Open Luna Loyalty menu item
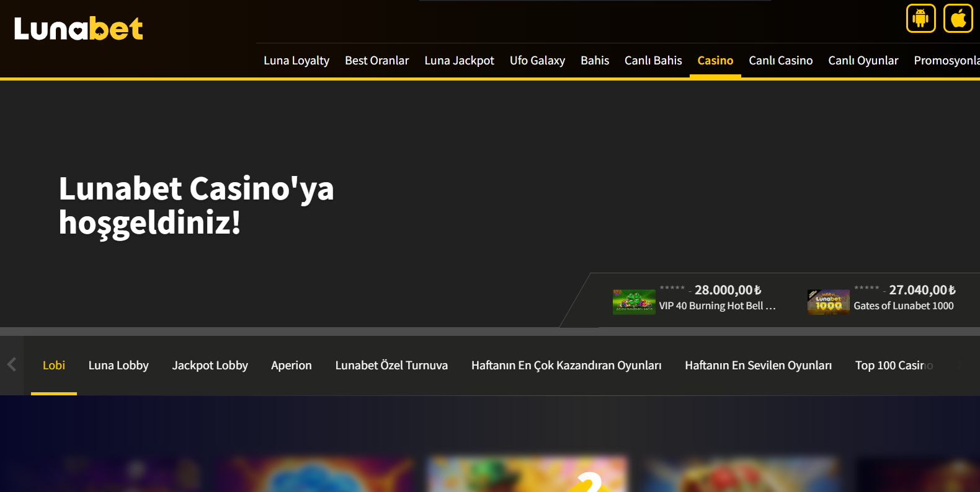 click(296, 61)
